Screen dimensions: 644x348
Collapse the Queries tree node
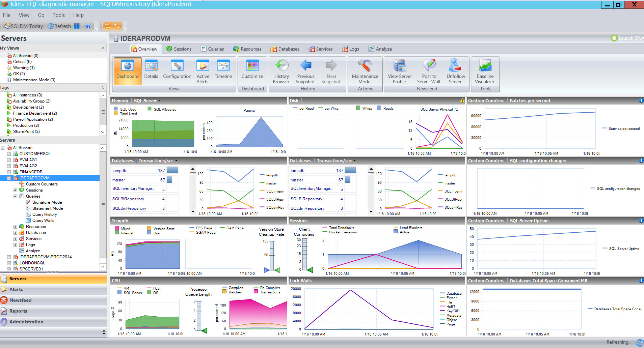(x=15, y=196)
